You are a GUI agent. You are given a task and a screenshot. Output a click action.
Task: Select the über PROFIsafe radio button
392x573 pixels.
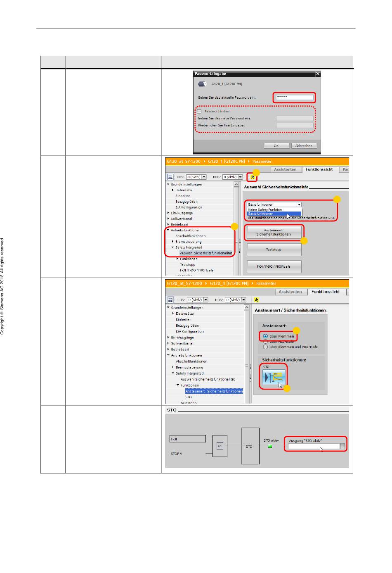pyautogui.click(x=265, y=342)
